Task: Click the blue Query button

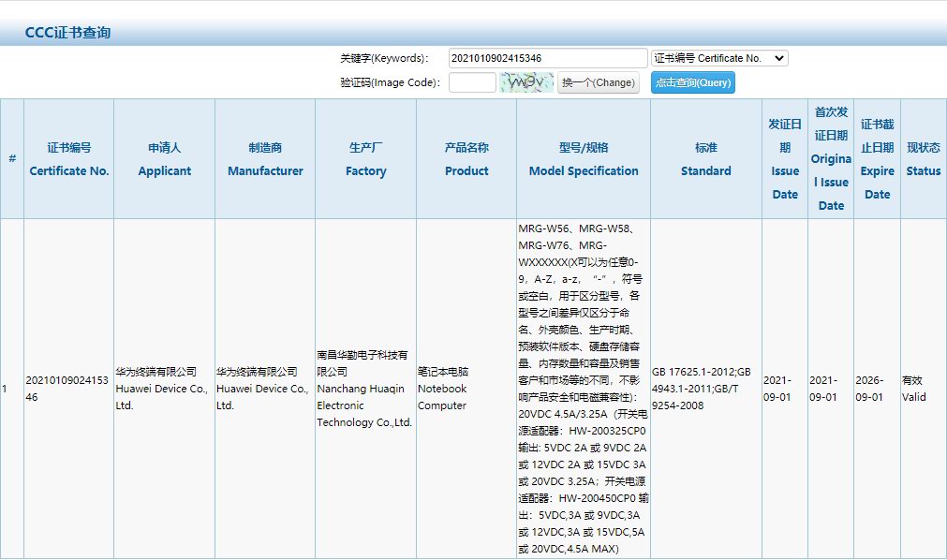Action: [x=693, y=82]
